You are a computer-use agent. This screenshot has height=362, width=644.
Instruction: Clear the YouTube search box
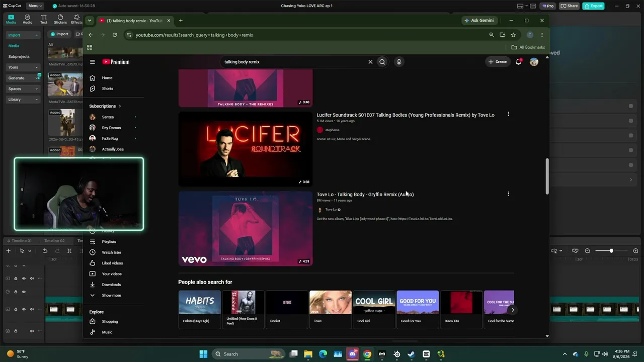click(x=370, y=62)
